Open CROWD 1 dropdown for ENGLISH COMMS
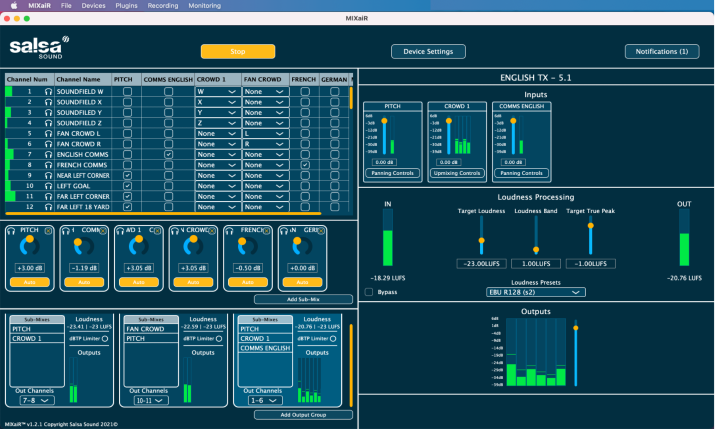The image size is (715, 429). (x=217, y=155)
